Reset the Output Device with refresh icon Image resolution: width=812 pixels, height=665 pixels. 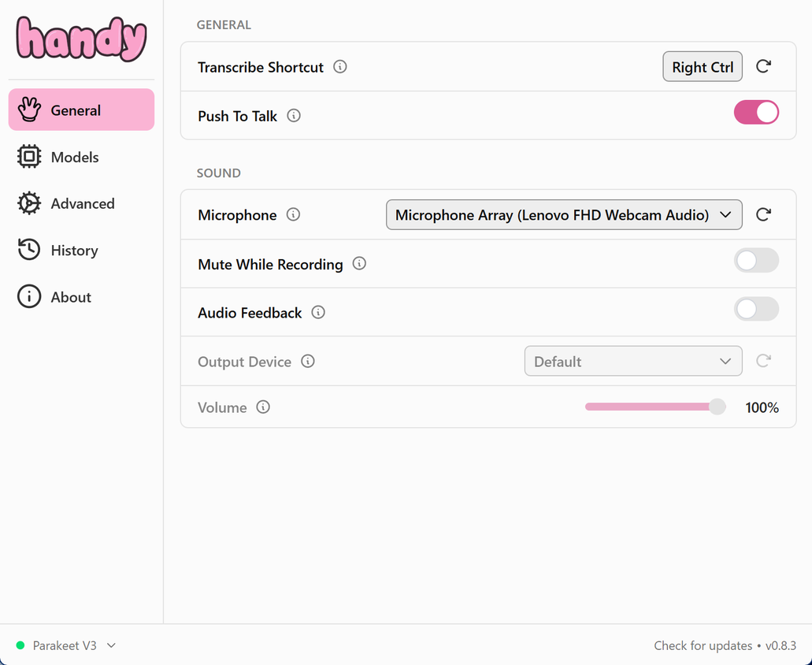(763, 361)
